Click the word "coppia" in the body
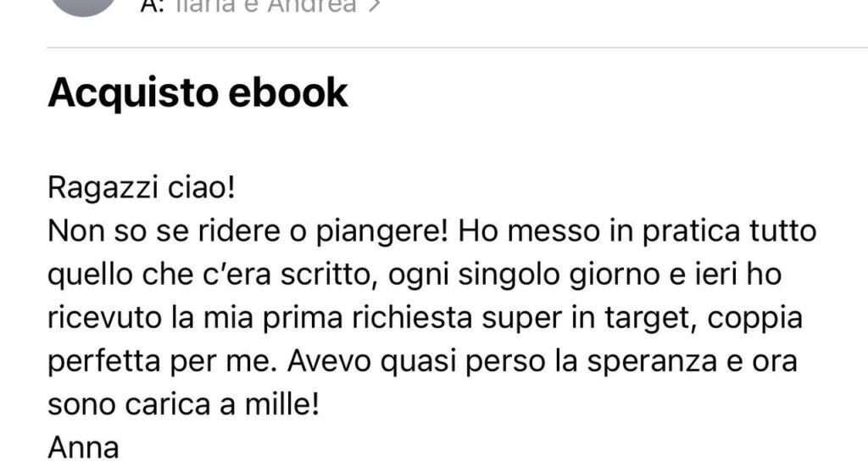The image size is (868, 473). [755, 320]
